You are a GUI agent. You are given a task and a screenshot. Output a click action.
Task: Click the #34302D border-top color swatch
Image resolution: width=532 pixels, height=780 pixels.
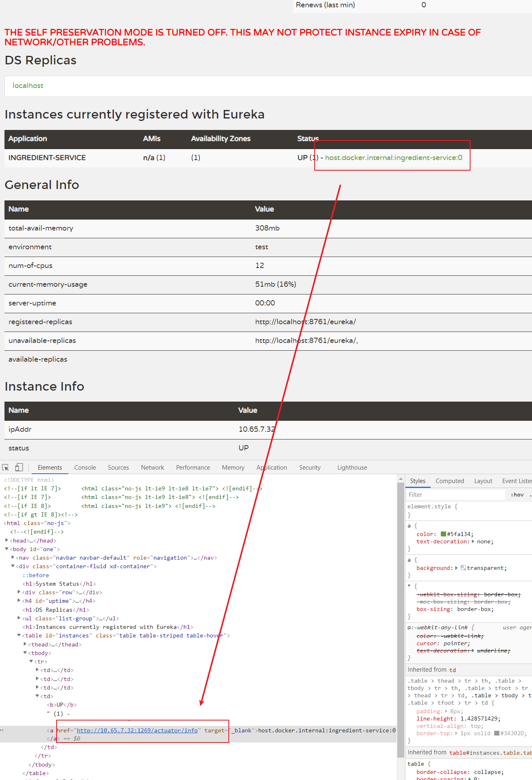point(497,733)
